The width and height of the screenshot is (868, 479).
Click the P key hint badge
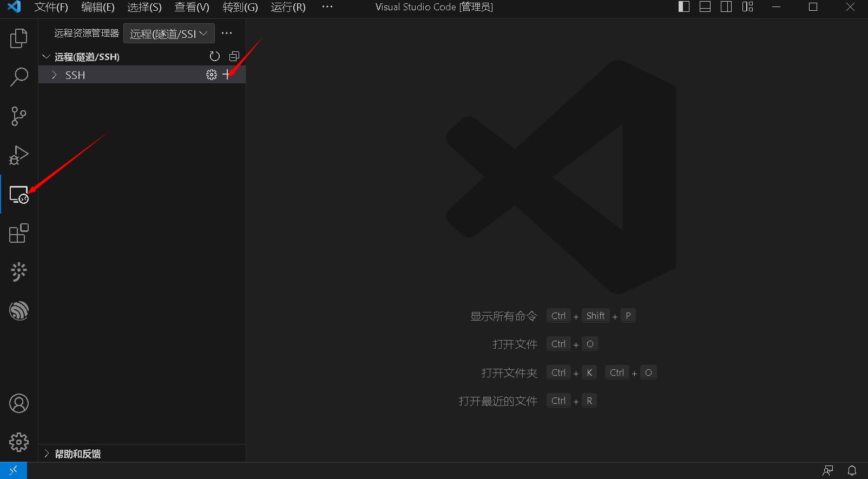pyautogui.click(x=628, y=316)
